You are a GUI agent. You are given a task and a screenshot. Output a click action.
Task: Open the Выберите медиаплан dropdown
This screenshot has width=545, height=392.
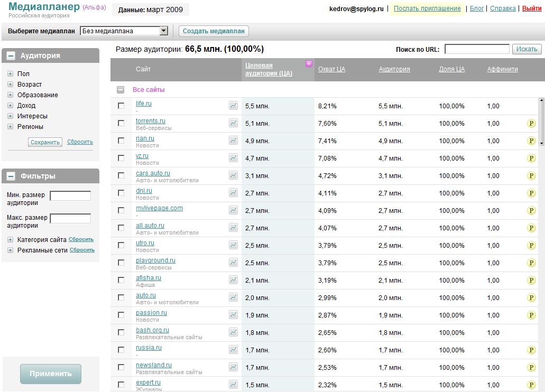124,31
